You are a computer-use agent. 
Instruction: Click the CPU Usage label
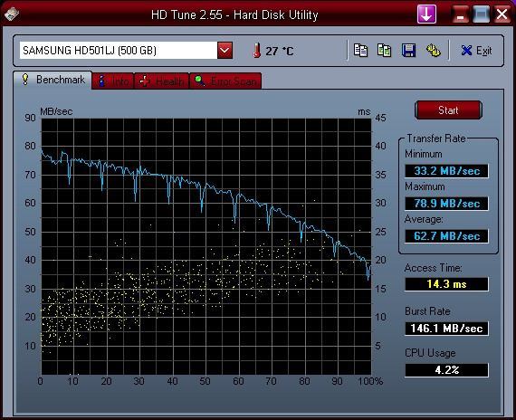(430, 353)
